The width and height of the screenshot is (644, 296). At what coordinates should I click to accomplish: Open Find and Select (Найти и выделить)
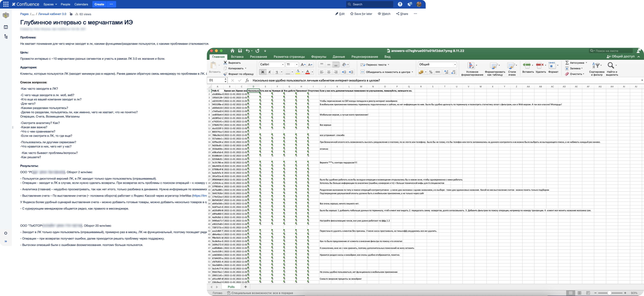coord(612,69)
